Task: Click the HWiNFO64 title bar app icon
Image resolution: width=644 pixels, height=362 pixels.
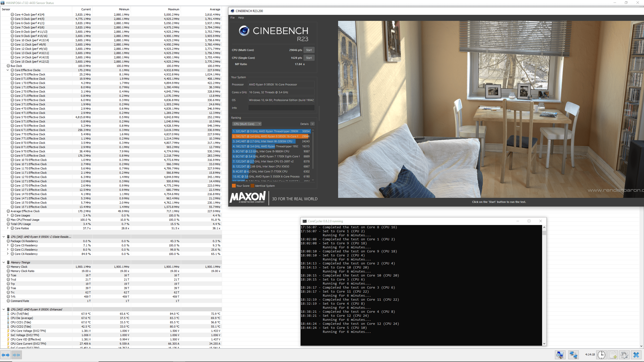Action: [3, 3]
